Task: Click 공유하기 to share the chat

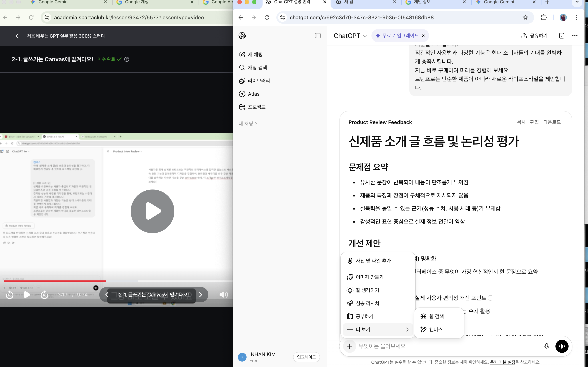Action: click(534, 36)
